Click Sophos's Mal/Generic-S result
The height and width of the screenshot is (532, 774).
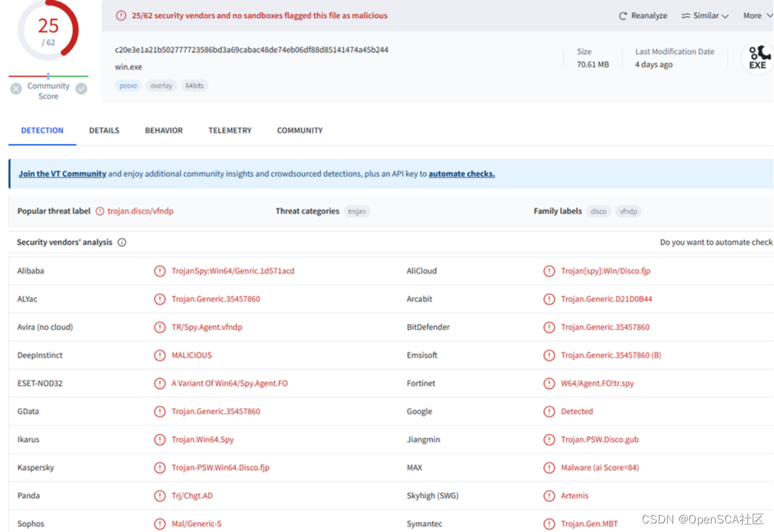pos(196,524)
